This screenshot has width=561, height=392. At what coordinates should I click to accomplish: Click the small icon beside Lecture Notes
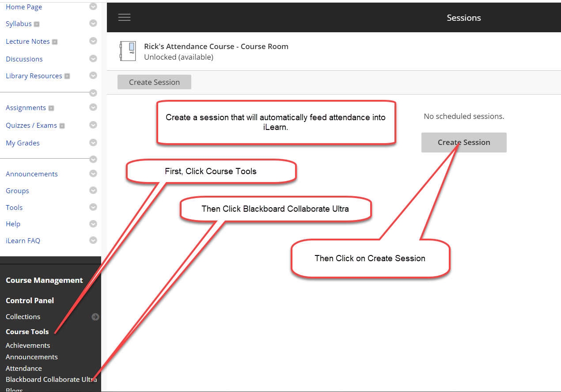[55, 42]
